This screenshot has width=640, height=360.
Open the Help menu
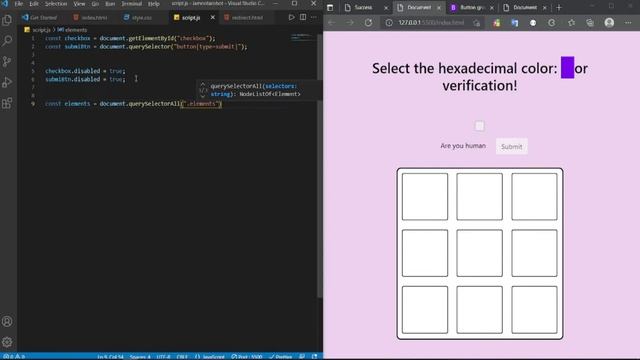coord(153,4)
